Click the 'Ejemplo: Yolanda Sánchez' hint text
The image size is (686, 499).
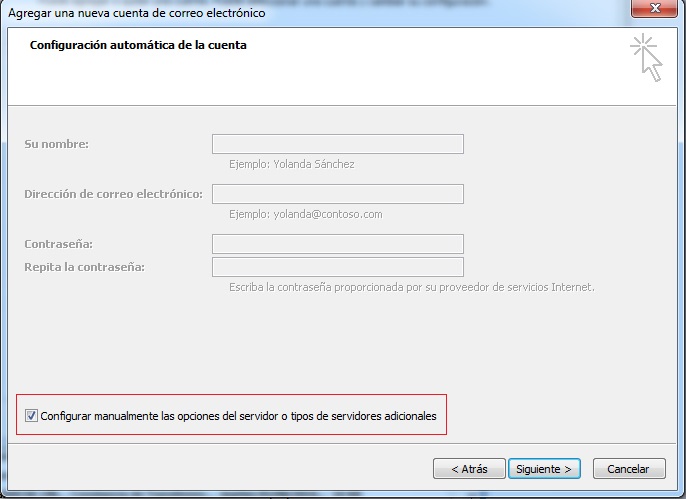tap(292, 164)
